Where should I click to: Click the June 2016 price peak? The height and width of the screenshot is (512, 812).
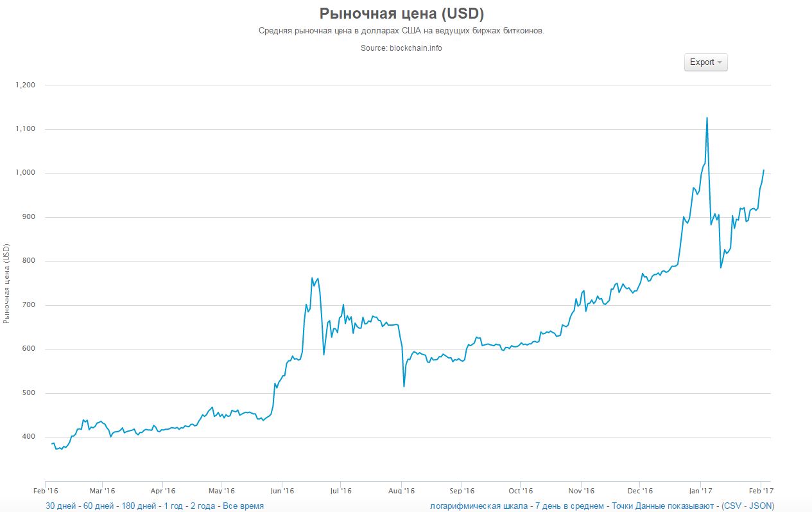[x=312, y=278]
